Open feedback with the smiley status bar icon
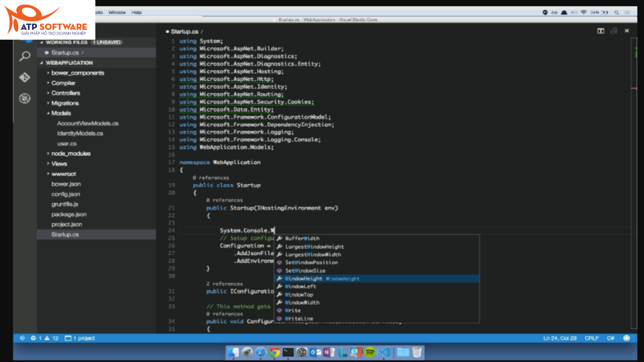The image size is (644, 362). [x=626, y=338]
